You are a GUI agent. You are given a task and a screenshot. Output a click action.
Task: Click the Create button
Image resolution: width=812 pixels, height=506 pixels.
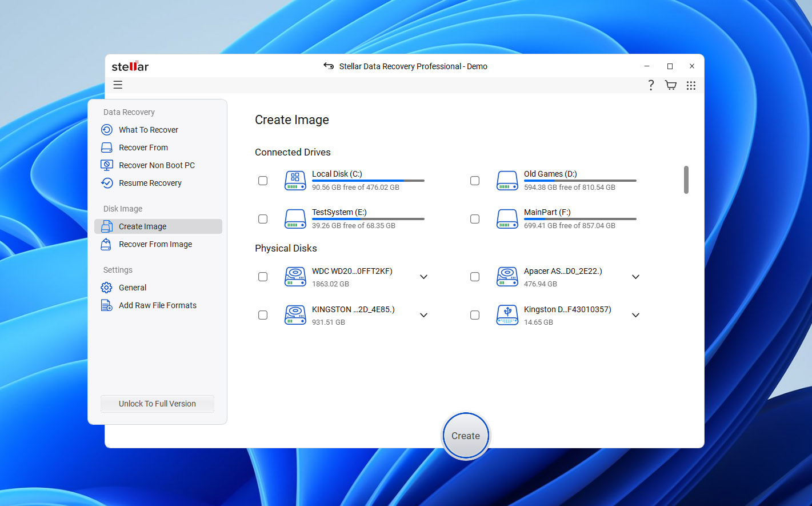point(466,436)
